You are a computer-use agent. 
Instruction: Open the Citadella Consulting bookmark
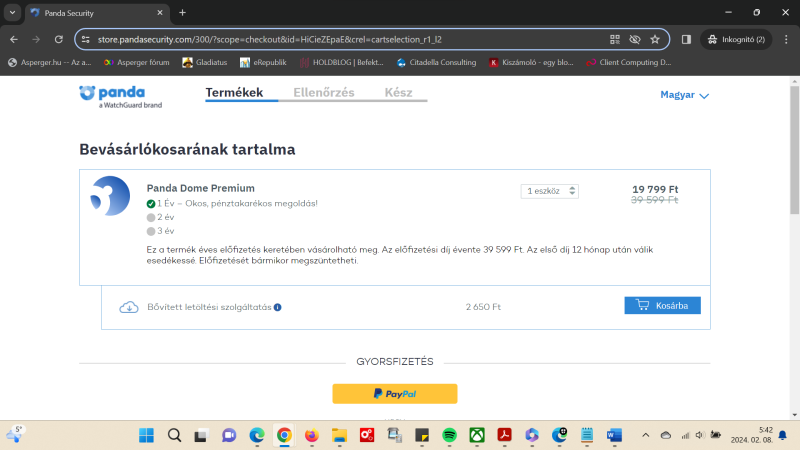pyautogui.click(x=436, y=62)
